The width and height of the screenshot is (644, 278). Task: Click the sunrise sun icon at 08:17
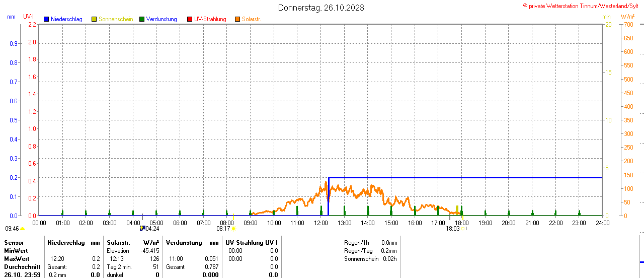coord(233,229)
